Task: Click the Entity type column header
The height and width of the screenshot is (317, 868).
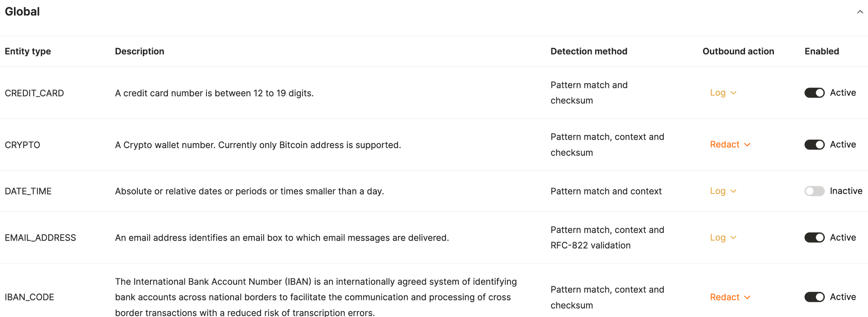Action: 28,51
